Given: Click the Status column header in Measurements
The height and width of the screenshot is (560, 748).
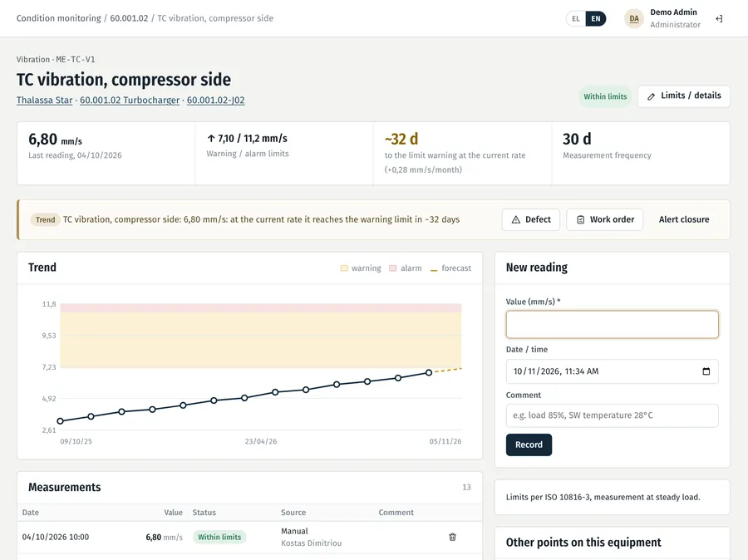Looking at the screenshot, I should pos(204,513).
